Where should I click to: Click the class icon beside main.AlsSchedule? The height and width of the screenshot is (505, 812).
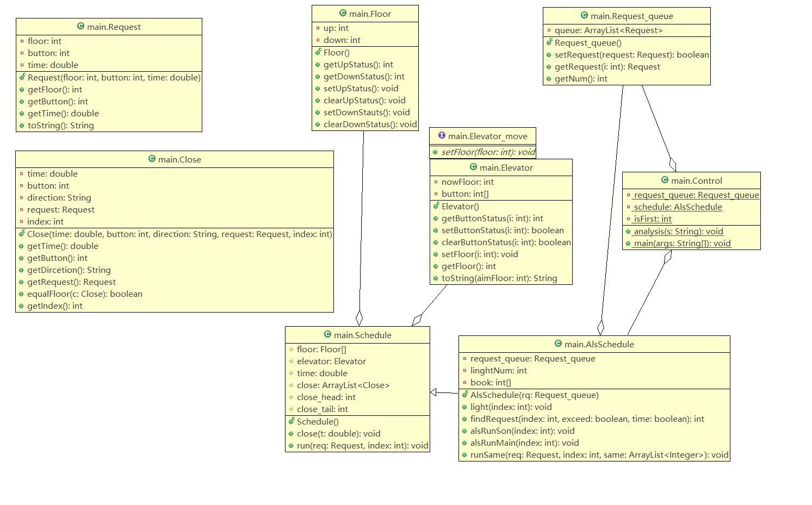[558, 344]
